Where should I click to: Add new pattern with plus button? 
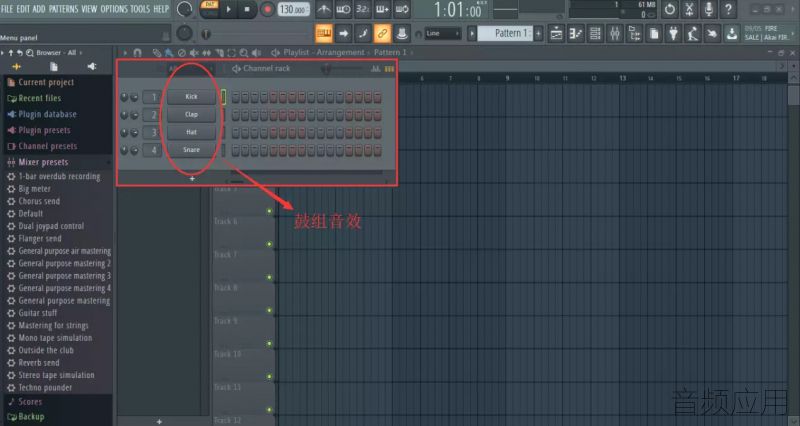tap(538, 34)
